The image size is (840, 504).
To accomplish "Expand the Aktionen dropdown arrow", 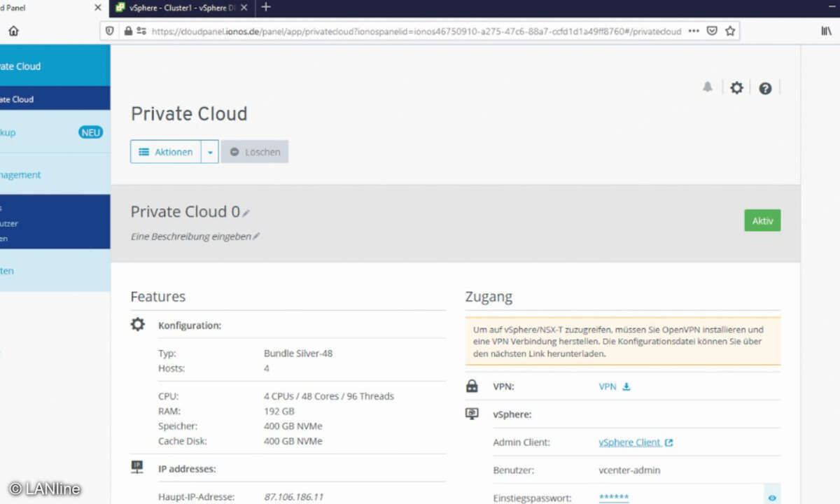I will point(210,152).
